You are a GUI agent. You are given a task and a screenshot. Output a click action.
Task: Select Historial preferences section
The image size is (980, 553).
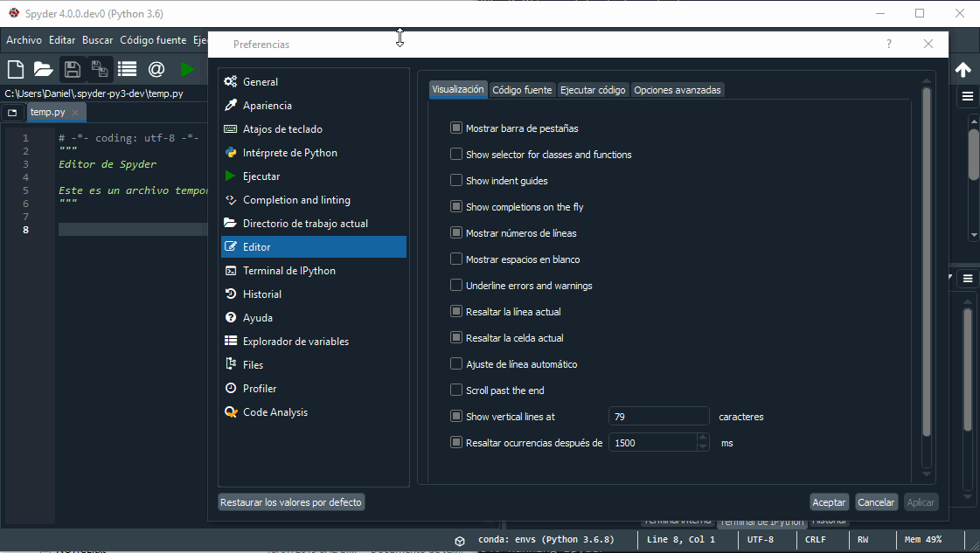coord(314,294)
